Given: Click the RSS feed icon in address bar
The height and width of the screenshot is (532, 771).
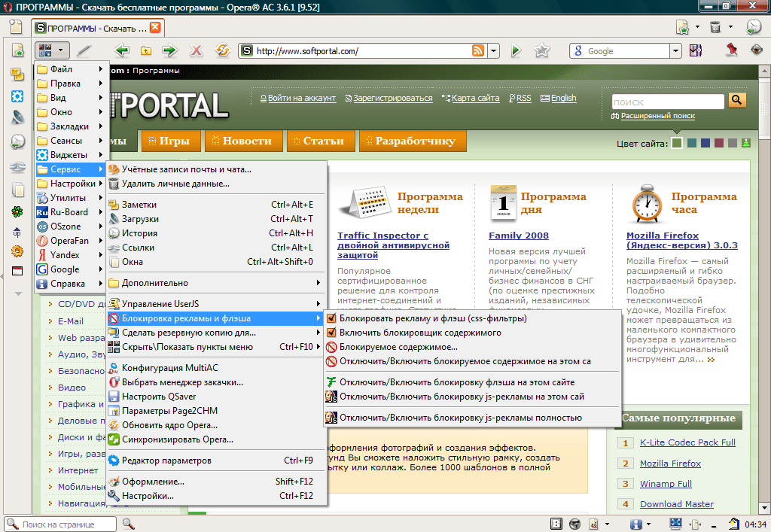Looking at the screenshot, I should pyautogui.click(x=478, y=50).
